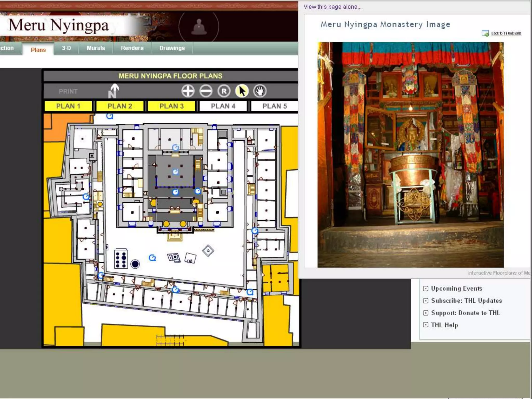Screen dimensions: 532x399
Task: Click View this page alone link
Action: click(x=332, y=7)
